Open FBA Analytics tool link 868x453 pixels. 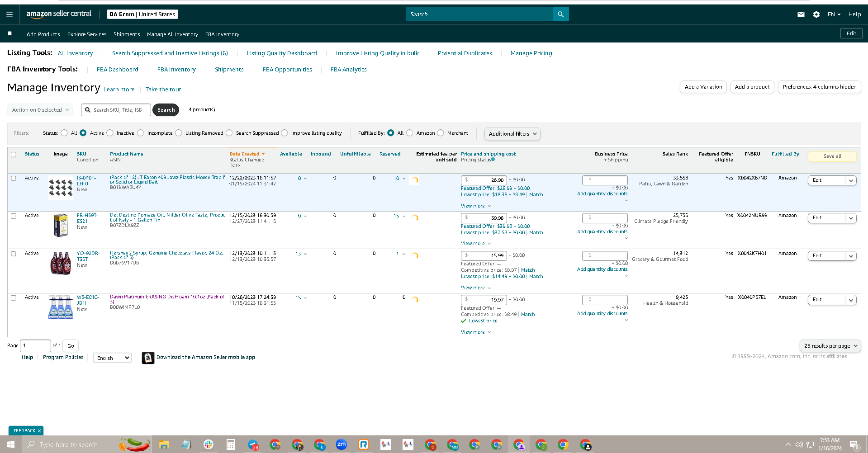tap(348, 70)
